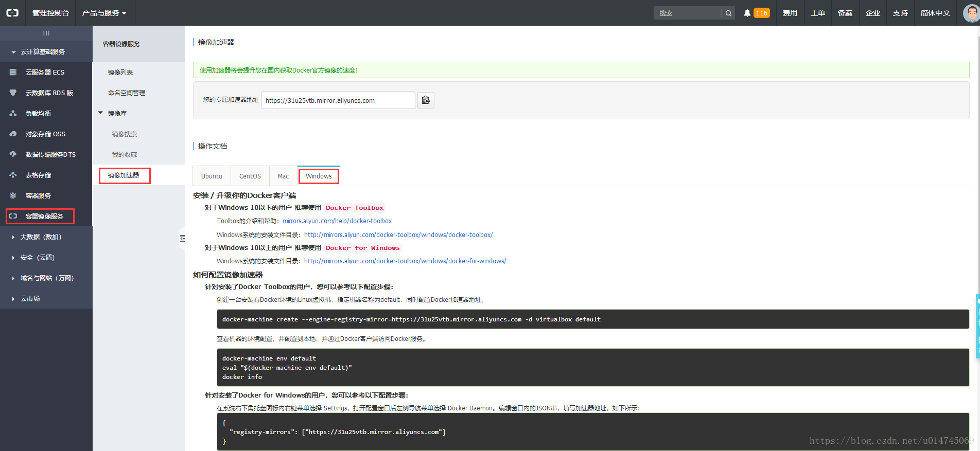Screen dimensions: 980x451
Task: Click the Docker Toolbox highlighted label
Action: (355, 208)
